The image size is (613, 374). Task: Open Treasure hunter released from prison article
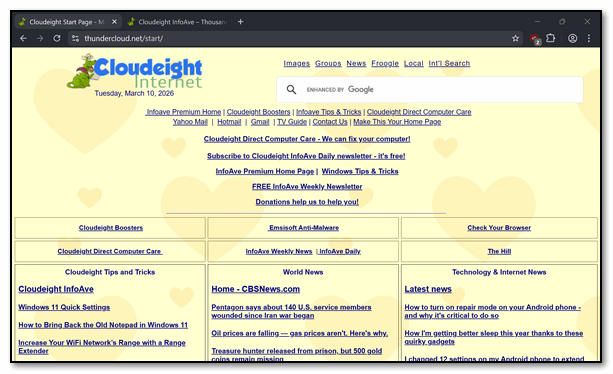[x=297, y=354]
